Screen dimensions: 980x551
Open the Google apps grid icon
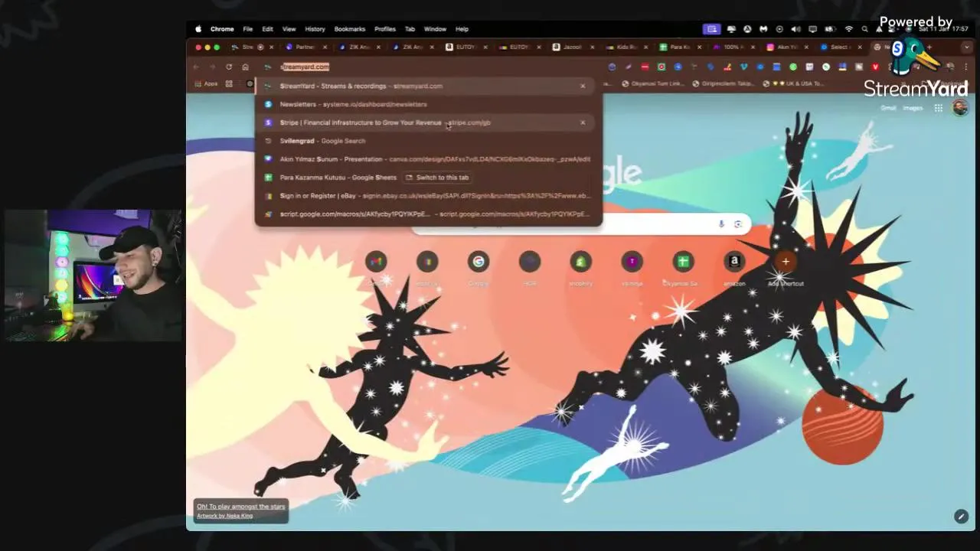click(x=939, y=108)
